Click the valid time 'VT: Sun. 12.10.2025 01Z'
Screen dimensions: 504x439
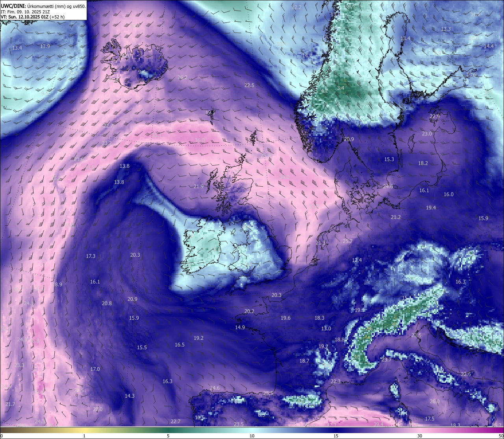pyautogui.click(x=24, y=17)
